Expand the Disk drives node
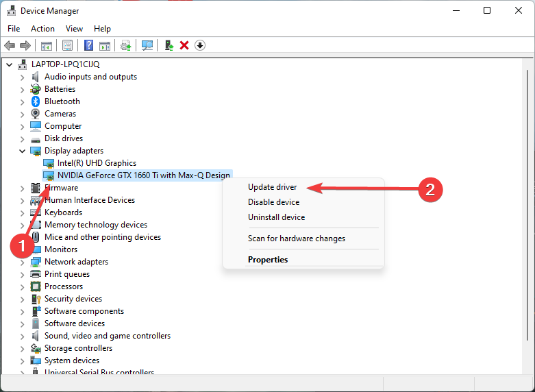Screen dimensions: 535x392 pyautogui.click(x=22, y=139)
